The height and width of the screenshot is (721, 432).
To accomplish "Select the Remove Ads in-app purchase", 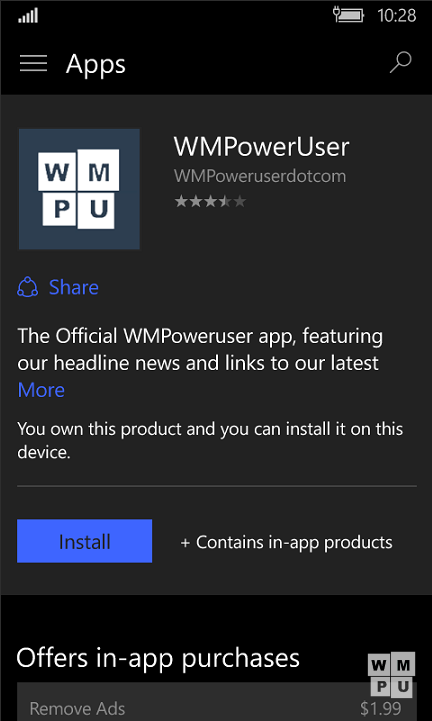I will pos(217,702).
